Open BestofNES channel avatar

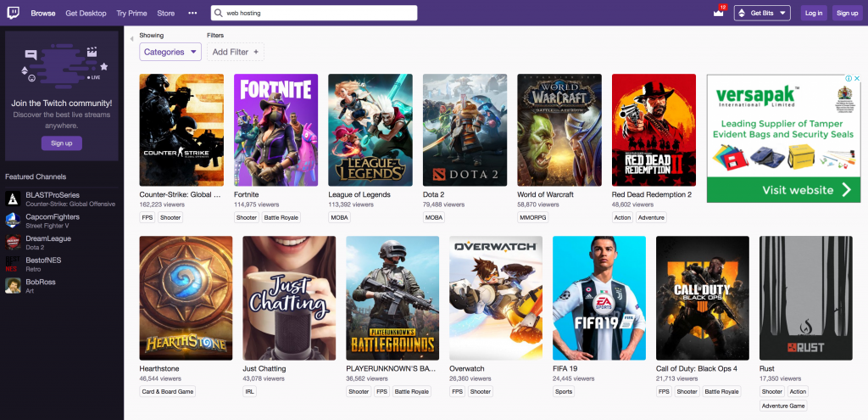click(x=13, y=264)
